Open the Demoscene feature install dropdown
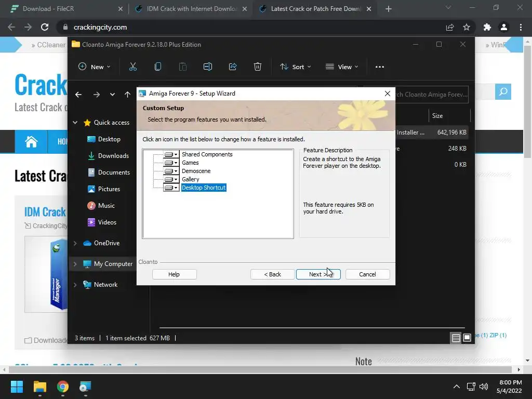Image resolution: width=532 pixels, height=399 pixels. [x=171, y=171]
